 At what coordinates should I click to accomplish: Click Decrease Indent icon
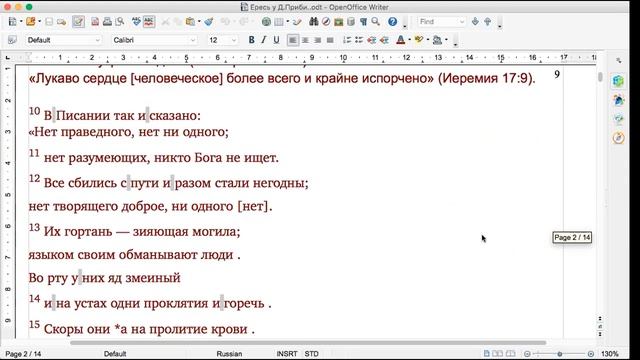[371, 40]
